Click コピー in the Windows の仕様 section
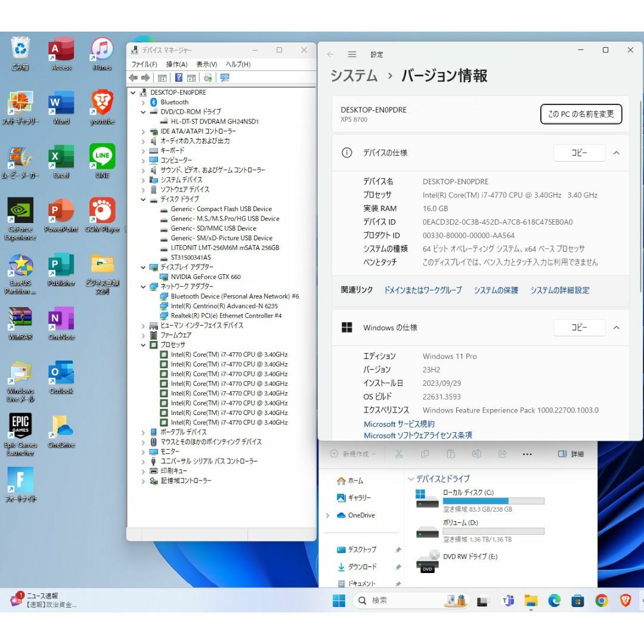This screenshot has height=644, width=644. pos(579,327)
